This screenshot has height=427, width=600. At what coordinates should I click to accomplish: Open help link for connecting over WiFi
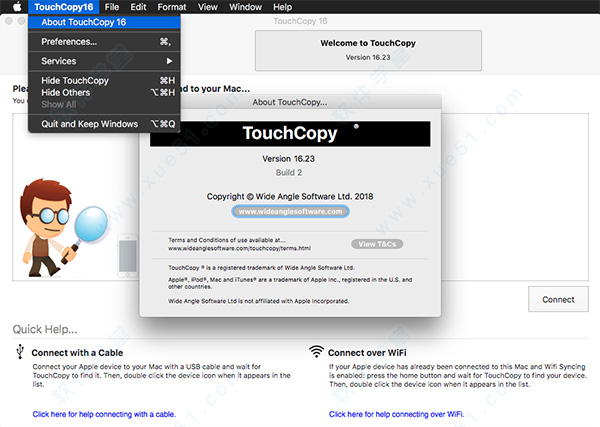pos(396,414)
